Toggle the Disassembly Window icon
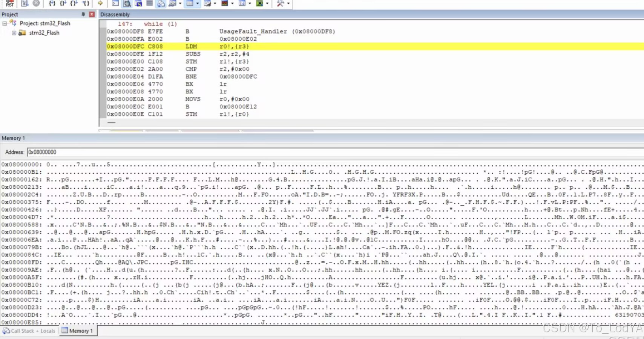Screen dimensions: 644x339 click(127, 3)
